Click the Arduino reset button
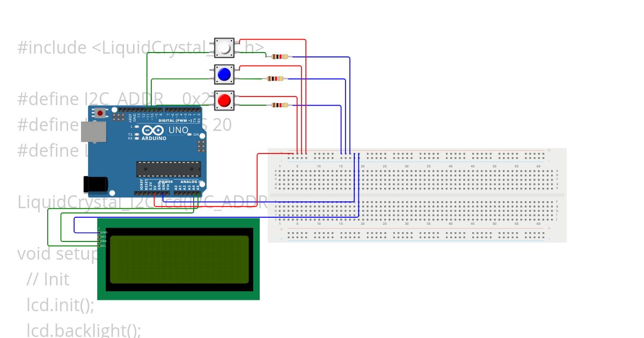Image resolution: width=644 pixels, height=338 pixels. [100, 113]
